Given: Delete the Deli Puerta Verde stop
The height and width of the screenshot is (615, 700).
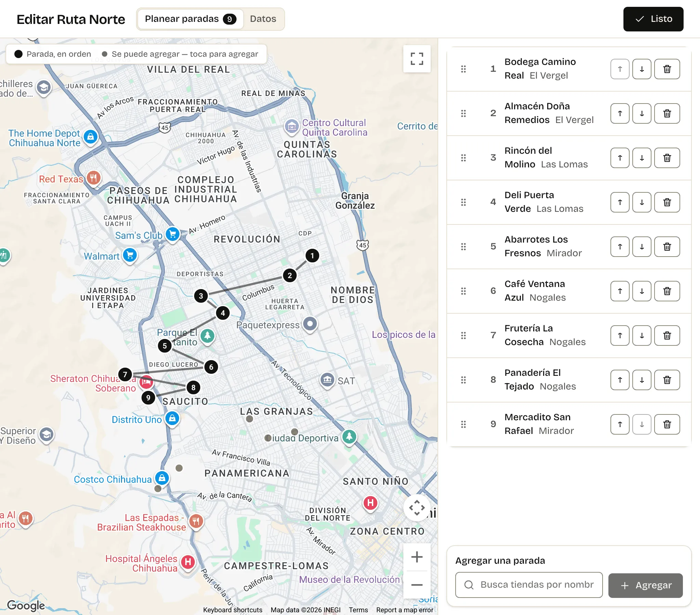Looking at the screenshot, I should tap(667, 202).
